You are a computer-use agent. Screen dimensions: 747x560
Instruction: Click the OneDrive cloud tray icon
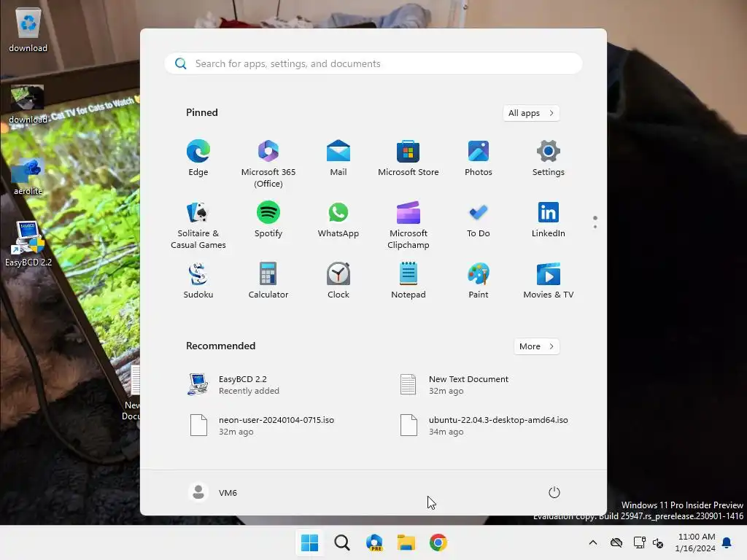pyautogui.click(x=616, y=542)
